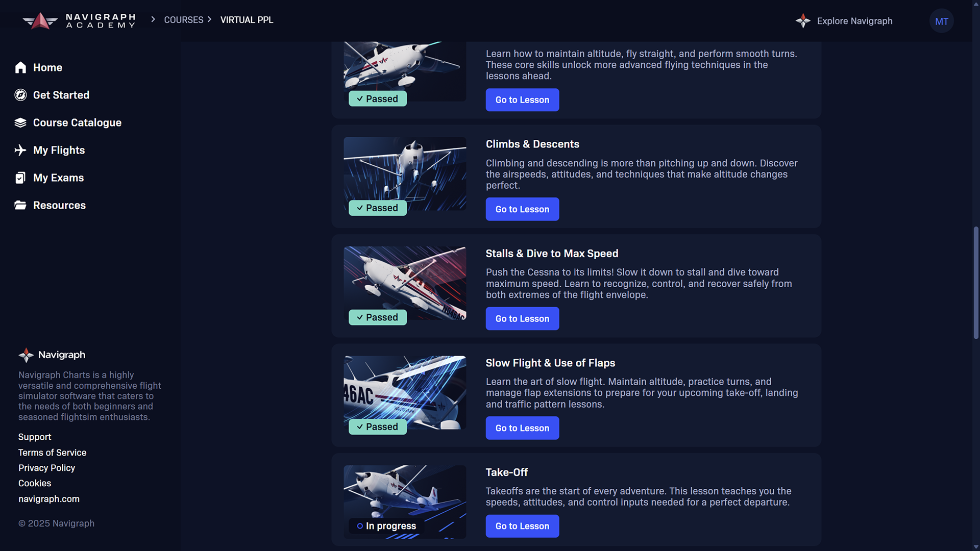Open the Stalls & Dive lesson thumbnail

(x=405, y=283)
